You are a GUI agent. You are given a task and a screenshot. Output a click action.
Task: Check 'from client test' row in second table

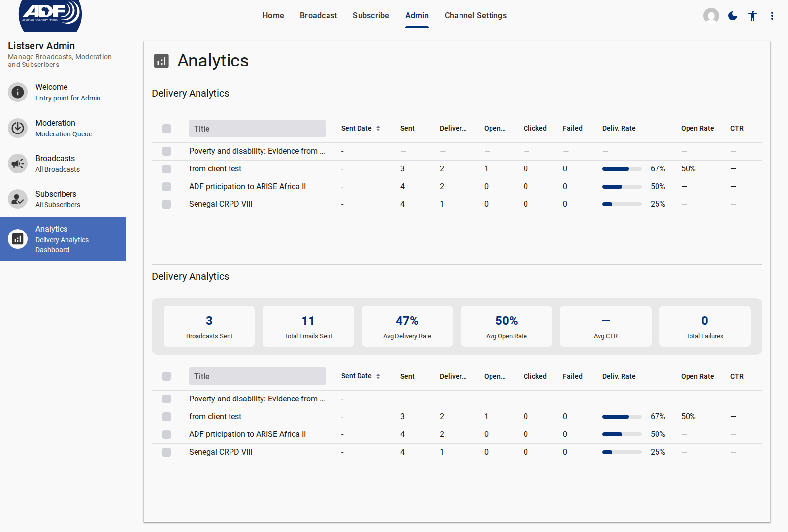click(166, 417)
